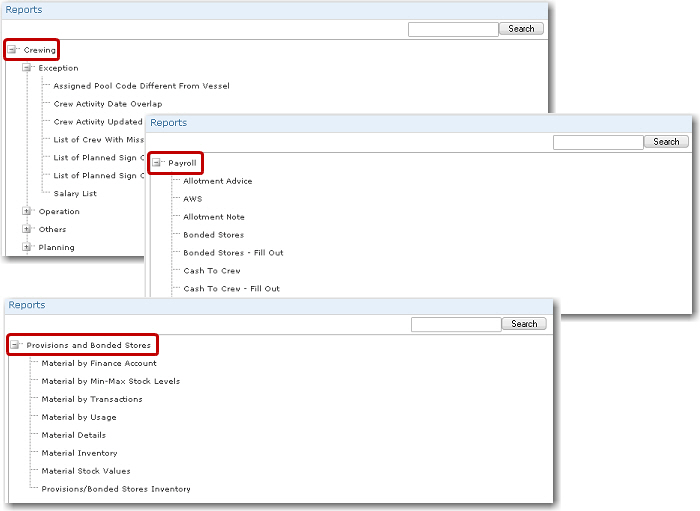Focus search field in Crewing reports panel
This screenshot has width=700, height=511.
453,29
